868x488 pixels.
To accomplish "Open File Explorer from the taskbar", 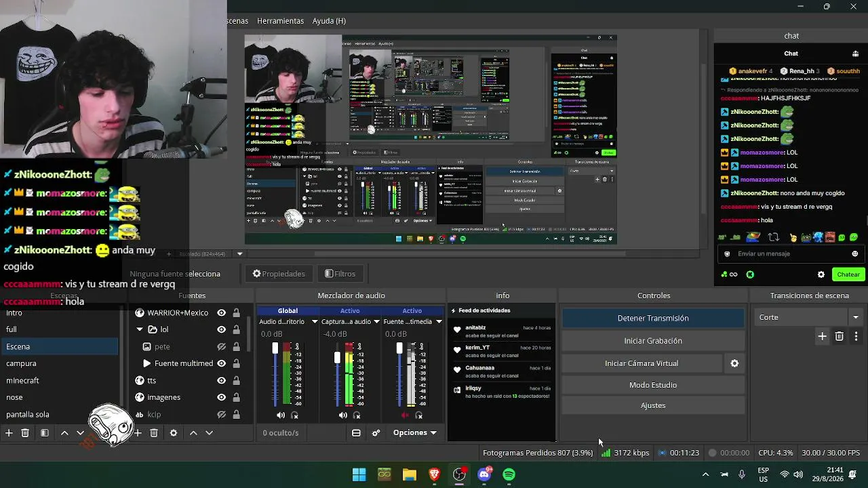I will tap(410, 474).
